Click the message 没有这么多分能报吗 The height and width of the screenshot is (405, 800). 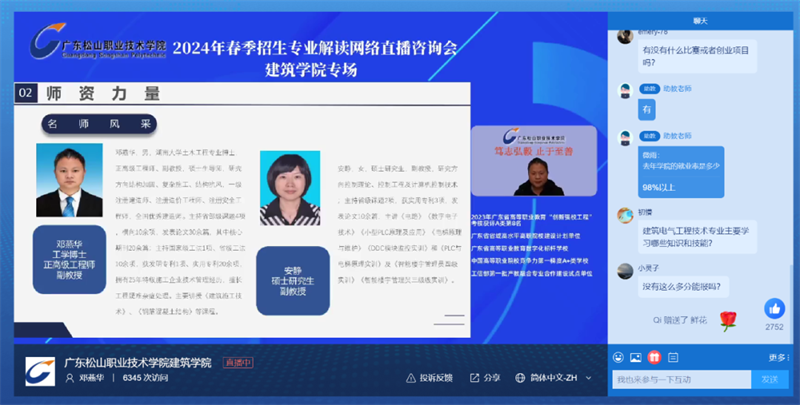click(x=683, y=287)
